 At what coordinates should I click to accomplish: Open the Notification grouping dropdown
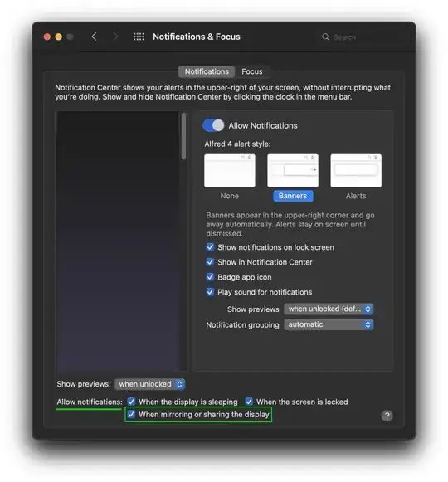pos(329,324)
